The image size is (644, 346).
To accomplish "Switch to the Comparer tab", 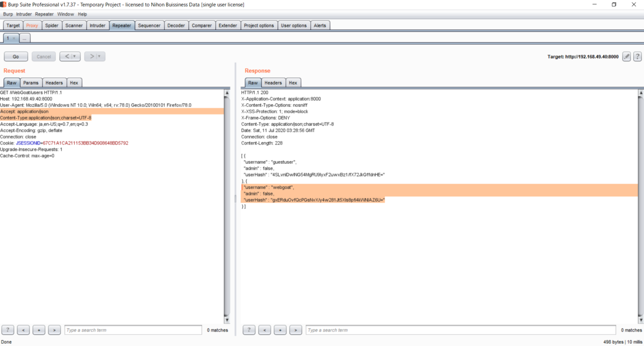I will [202, 25].
